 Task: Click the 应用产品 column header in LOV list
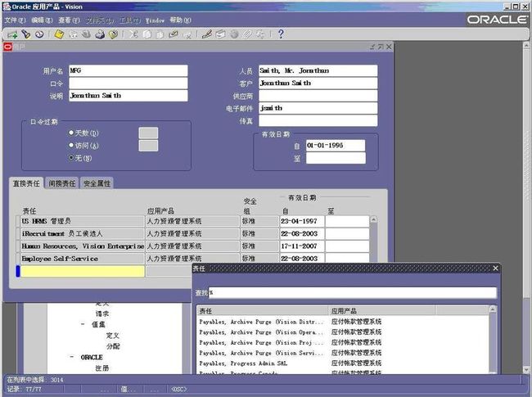coord(381,310)
